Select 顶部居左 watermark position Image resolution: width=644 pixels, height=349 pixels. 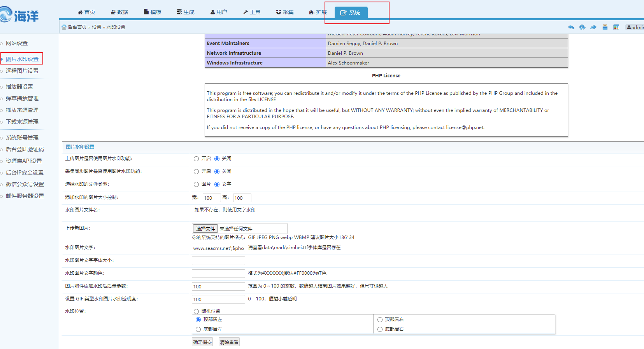click(x=198, y=319)
